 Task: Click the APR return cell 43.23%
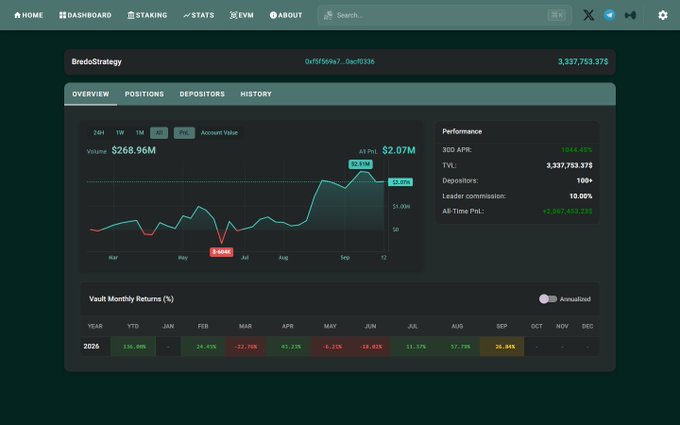point(288,347)
